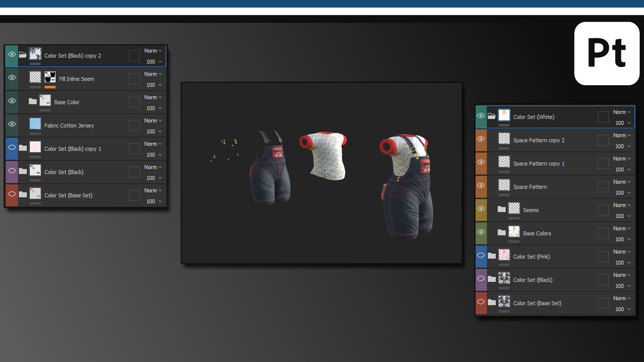
Task: Toggle visibility of Space Pattern copy 2
Action: (481, 139)
